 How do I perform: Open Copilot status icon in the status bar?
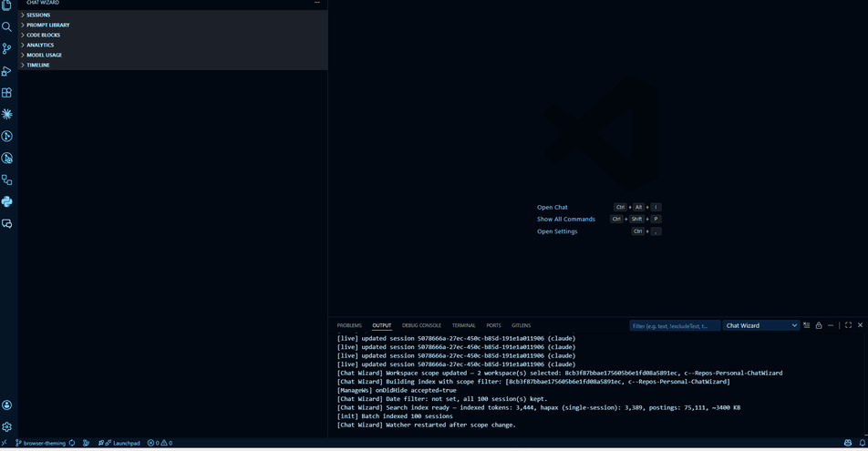(848, 443)
